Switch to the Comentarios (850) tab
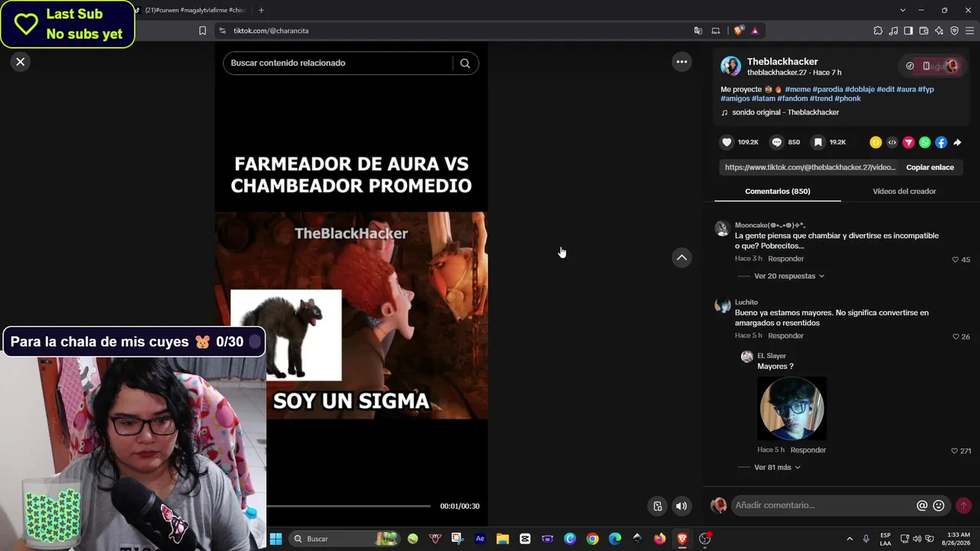The image size is (980, 551). coord(777,191)
